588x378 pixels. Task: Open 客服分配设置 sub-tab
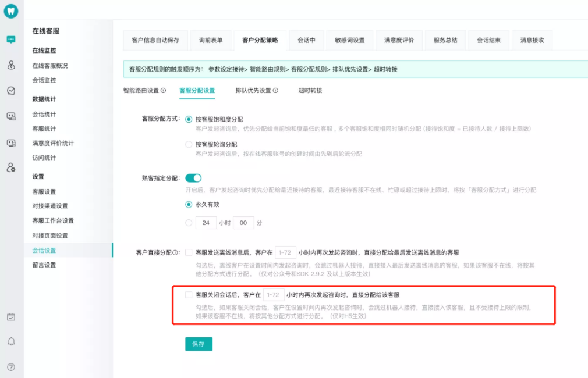coord(197,91)
